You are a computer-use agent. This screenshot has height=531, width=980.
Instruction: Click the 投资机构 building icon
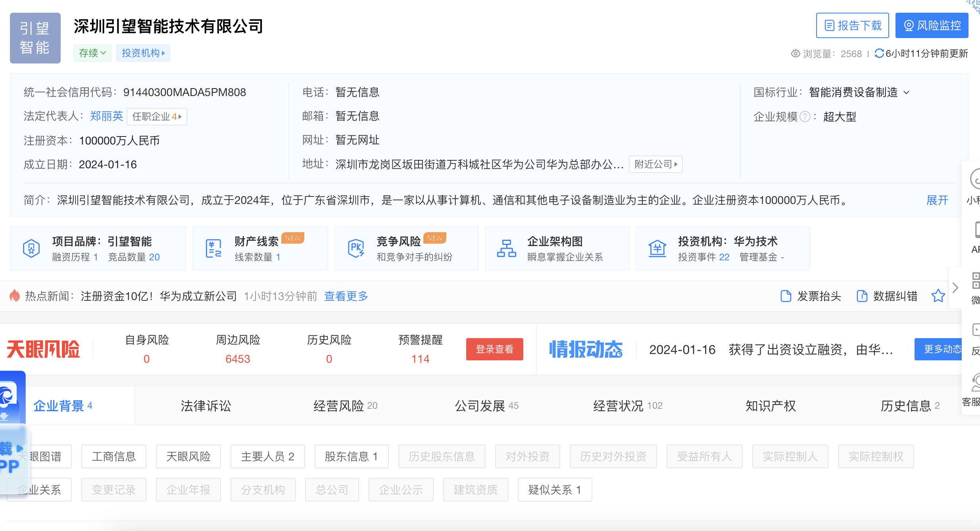pyautogui.click(x=657, y=249)
